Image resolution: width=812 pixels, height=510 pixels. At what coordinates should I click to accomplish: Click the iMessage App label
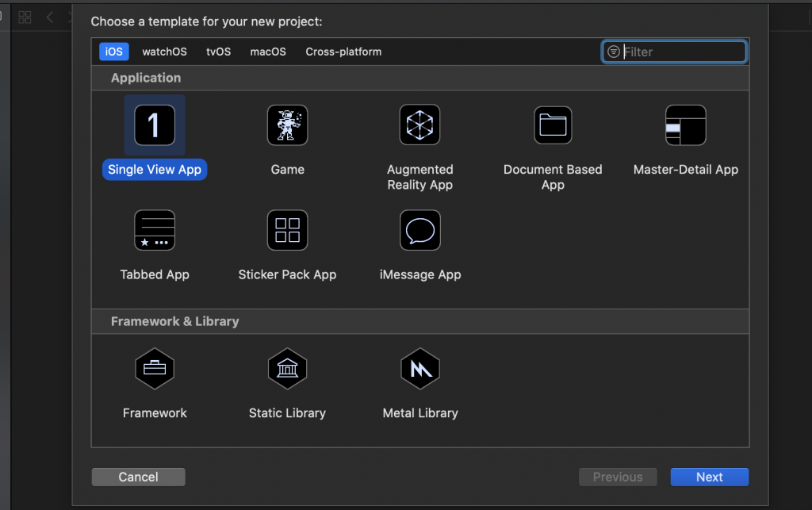point(420,275)
